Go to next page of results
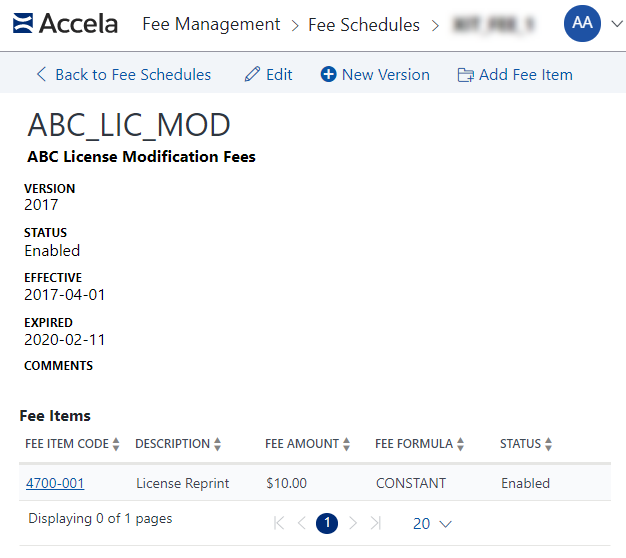626x558 pixels. tap(352, 523)
